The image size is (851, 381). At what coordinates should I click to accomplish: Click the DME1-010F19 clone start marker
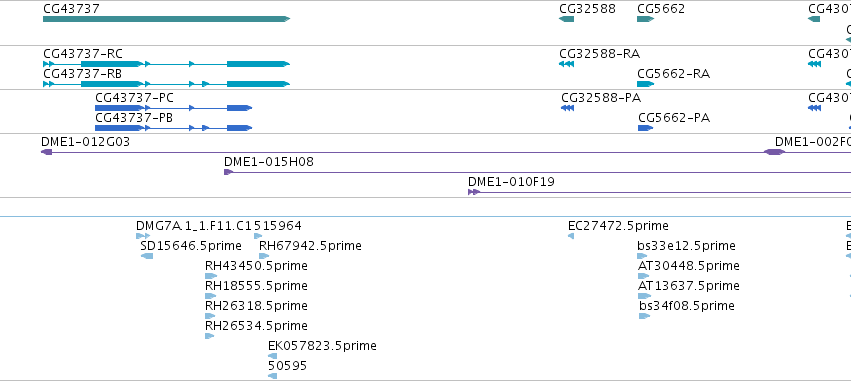point(474,192)
